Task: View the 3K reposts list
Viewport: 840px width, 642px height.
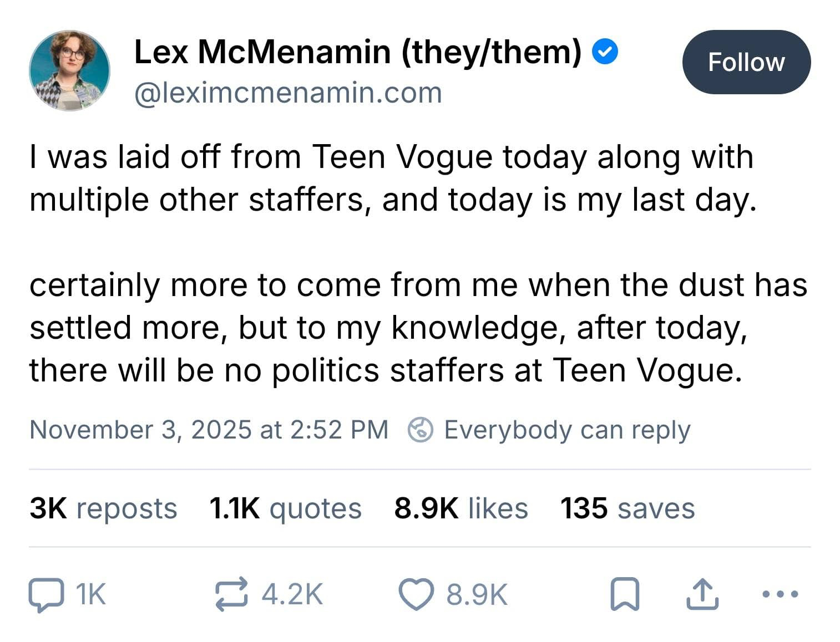Action: coord(103,508)
